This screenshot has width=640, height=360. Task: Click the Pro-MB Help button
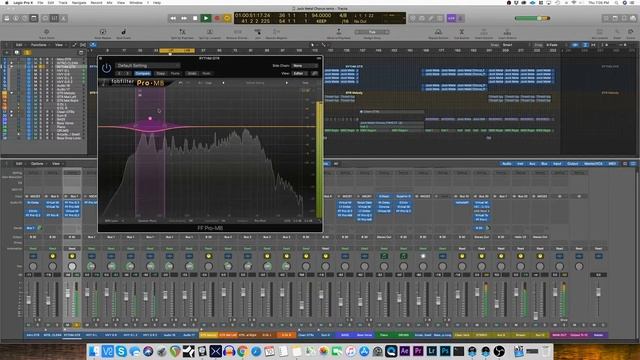tap(305, 83)
